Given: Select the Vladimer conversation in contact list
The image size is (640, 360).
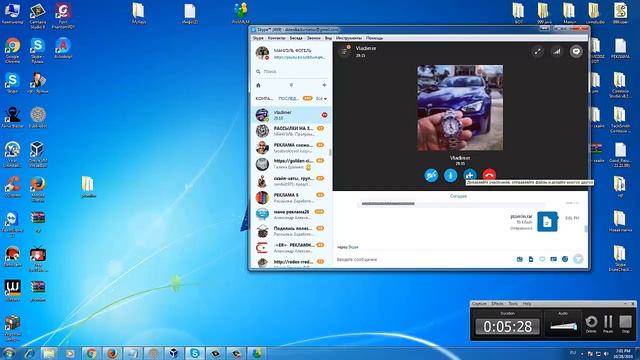Looking at the screenshot, I should point(291,115).
